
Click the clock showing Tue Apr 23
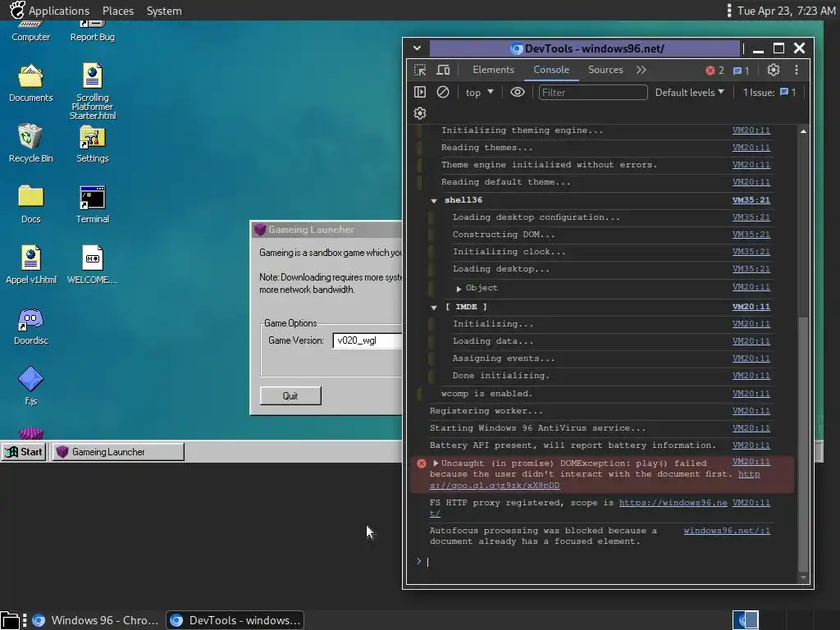click(787, 11)
